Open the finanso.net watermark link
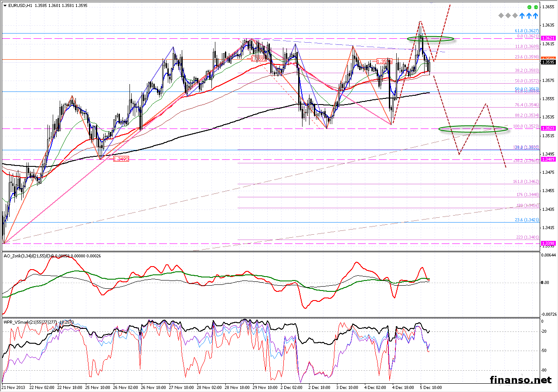The height and width of the screenshot is (392, 558). point(520,380)
